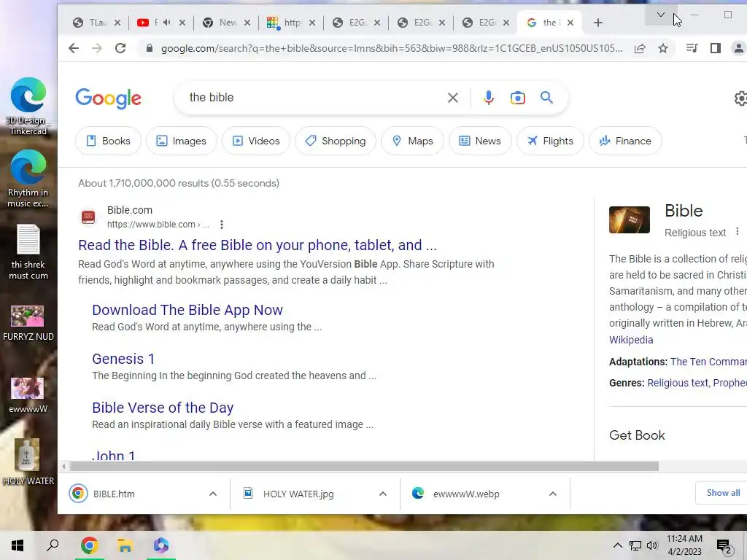This screenshot has height=560, width=747.
Task: Open more options beside Religious text
Action: [x=737, y=231]
